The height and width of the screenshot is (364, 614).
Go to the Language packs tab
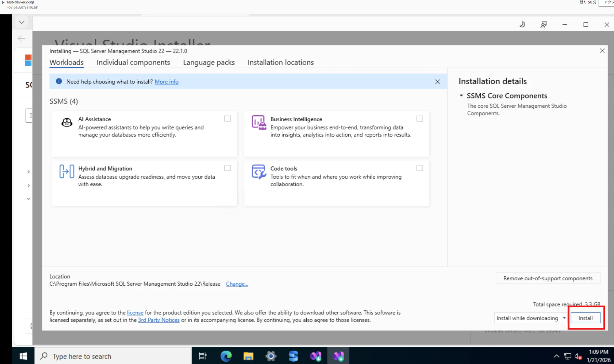(209, 63)
